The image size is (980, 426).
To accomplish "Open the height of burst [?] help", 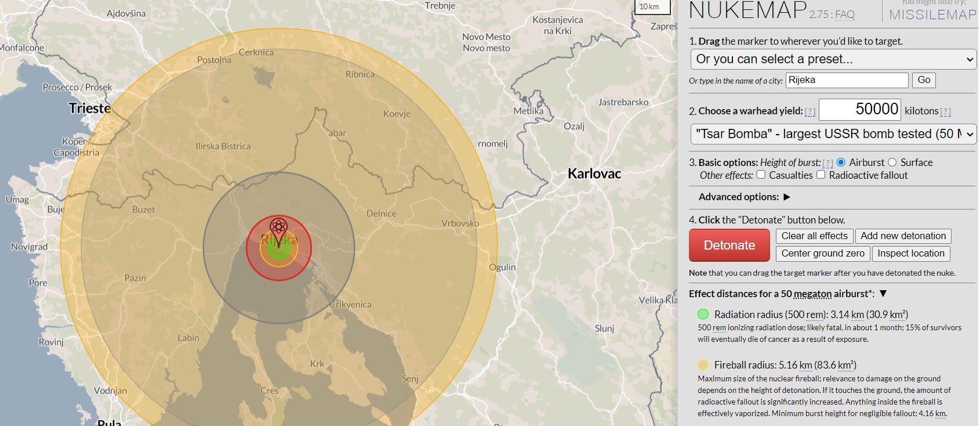I will coord(827,163).
